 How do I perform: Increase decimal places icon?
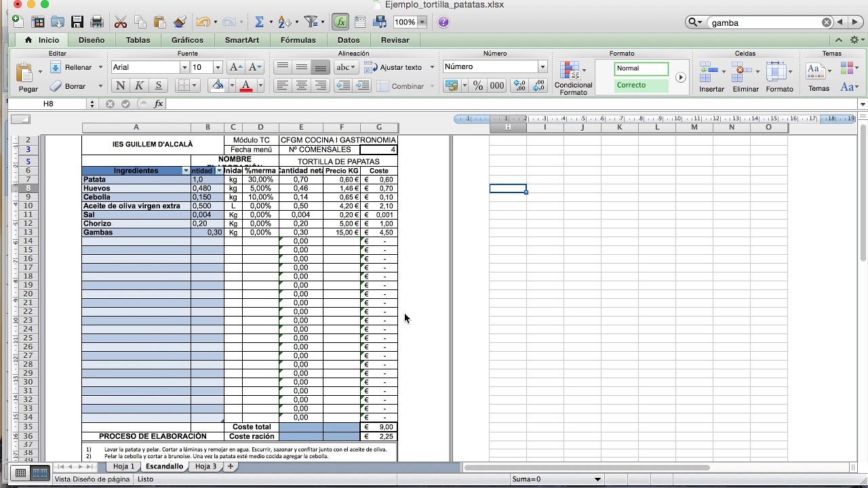click(x=519, y=85)
